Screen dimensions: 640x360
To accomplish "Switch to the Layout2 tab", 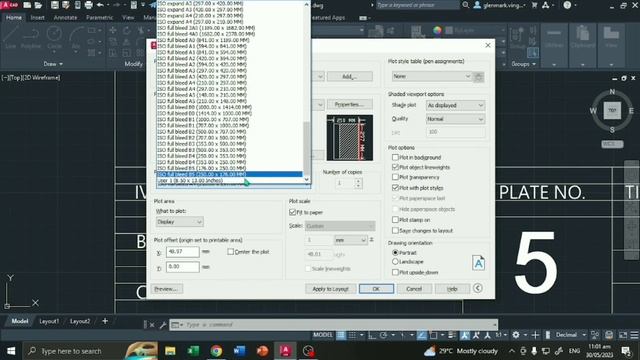I will (x=80, y=321).
